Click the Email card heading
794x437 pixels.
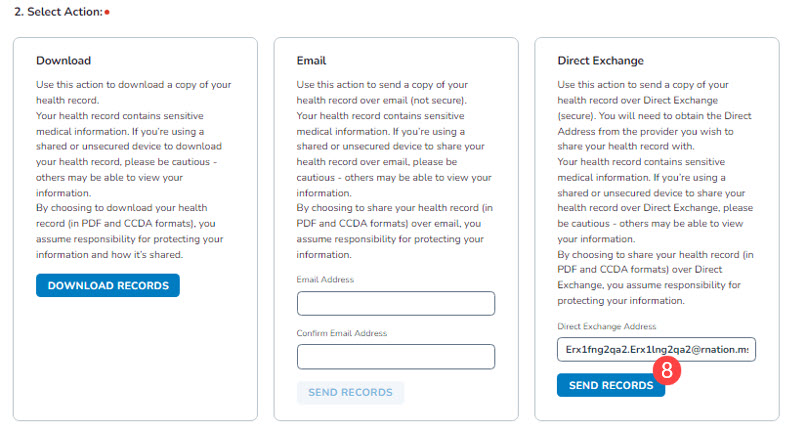click(x=312, y=60)
